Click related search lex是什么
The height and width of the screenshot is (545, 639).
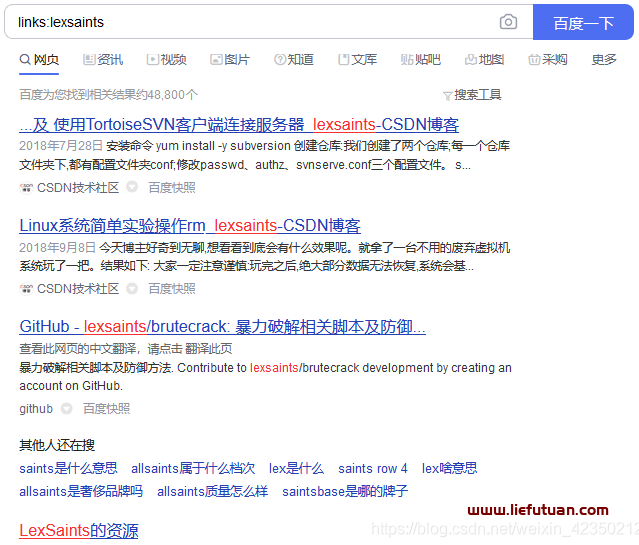297,469
